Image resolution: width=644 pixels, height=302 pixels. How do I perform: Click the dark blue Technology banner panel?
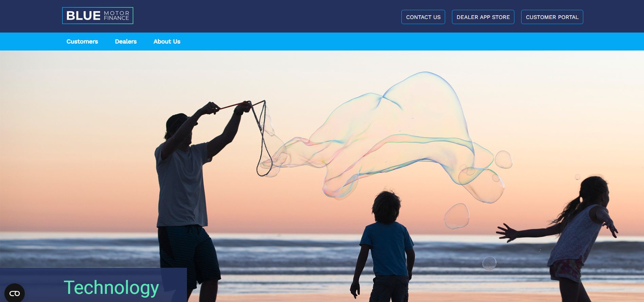tap(93, 285)
